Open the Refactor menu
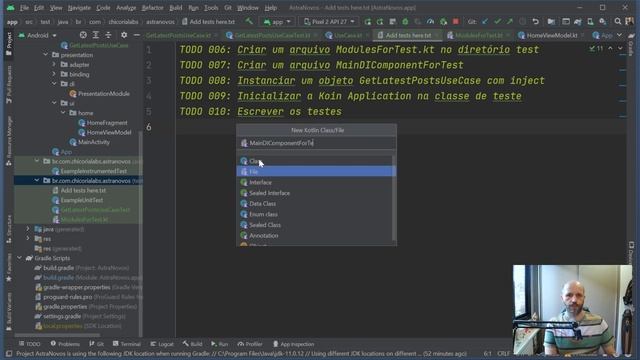 tap(152, 8)
